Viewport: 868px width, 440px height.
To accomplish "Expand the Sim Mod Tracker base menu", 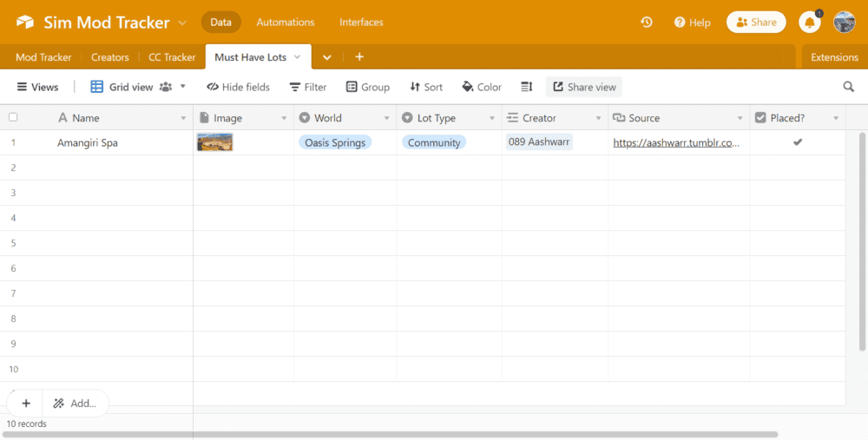I will [x=181, y=23].
